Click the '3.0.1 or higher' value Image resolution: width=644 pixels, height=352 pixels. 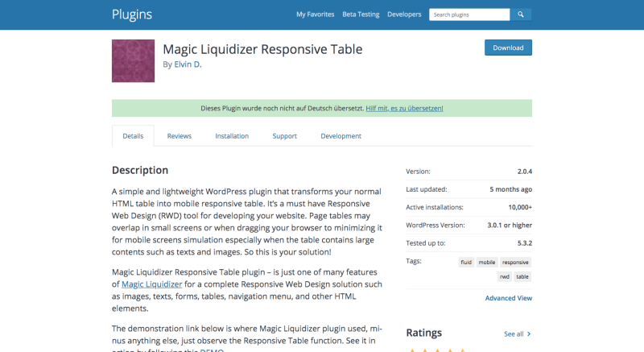pyautogui.click(x=510, y=225)
